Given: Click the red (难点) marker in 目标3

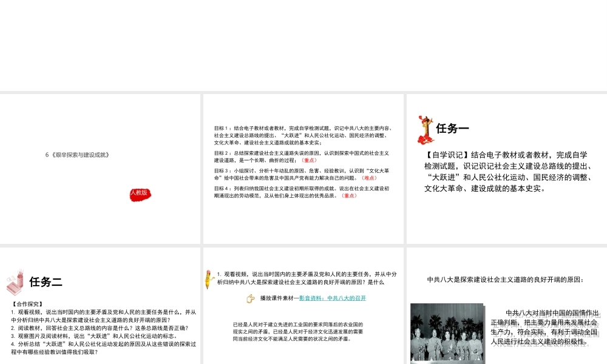Looking at the screenshot, I should pyautogui.click(x=369, y=178).
